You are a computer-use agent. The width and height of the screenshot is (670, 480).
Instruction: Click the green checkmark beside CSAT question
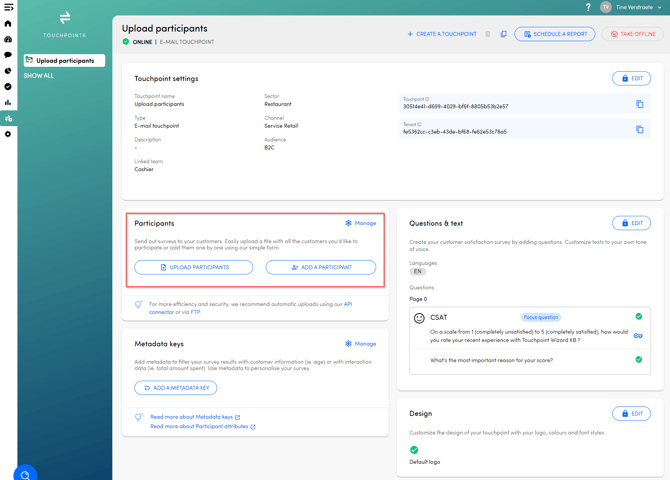click(638, 317)
